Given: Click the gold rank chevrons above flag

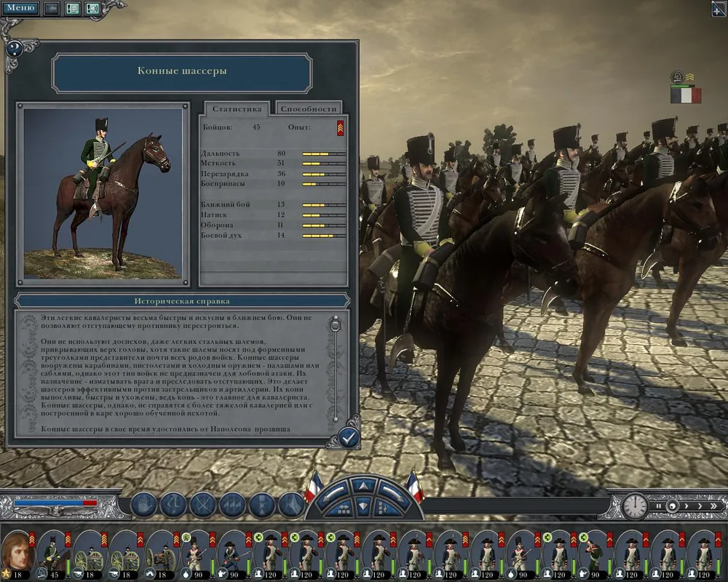Looking at the screenshot, I should 690,76.
